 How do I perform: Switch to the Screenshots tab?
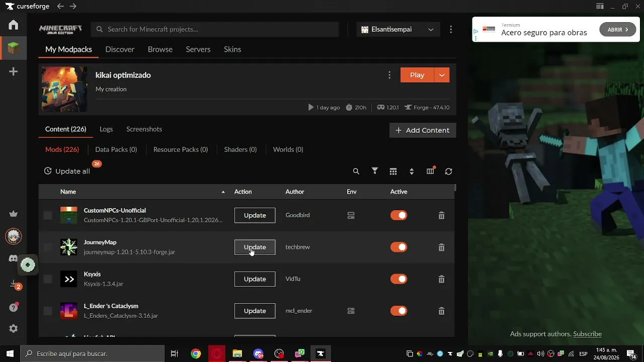point(144,129)
